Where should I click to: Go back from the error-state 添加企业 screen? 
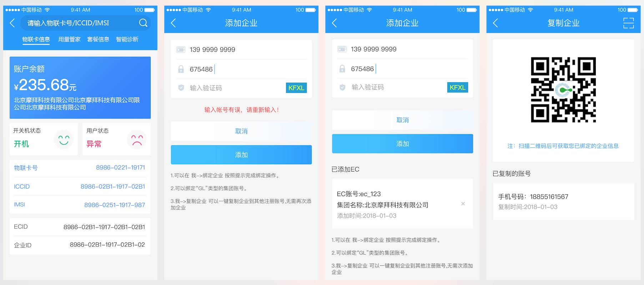point(173,23)
